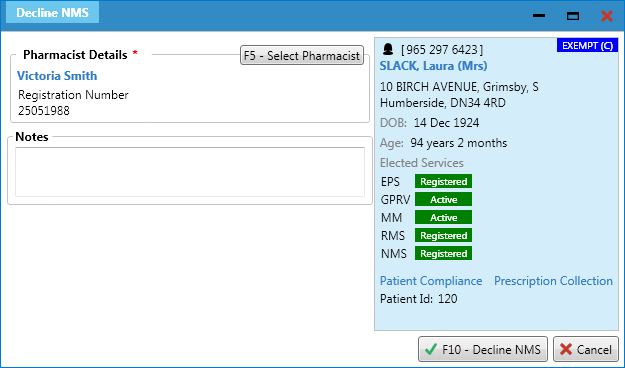
Task: Open Victoria Smith pharmacist link
Action: coord(57,76)
